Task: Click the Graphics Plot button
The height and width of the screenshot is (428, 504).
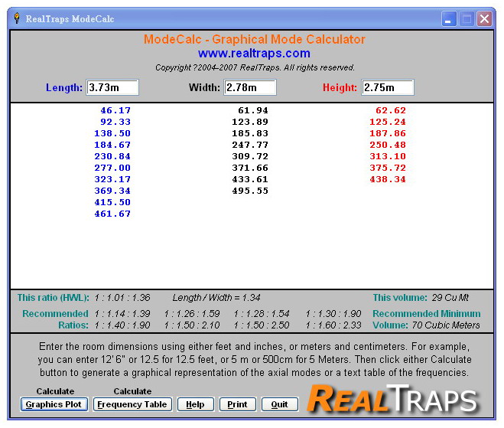Action: click(54, 404)
